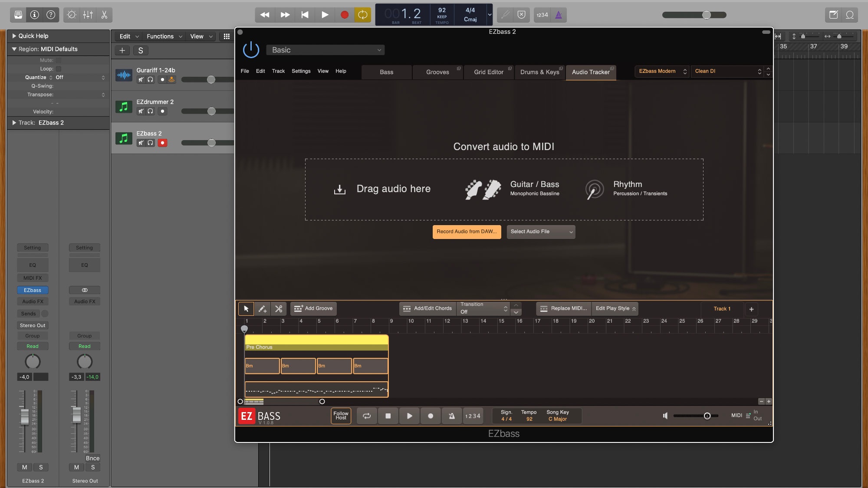Screen dimensions: 868x488
Task: Toggle the EZbass metronome button
Action: tap(451, 416)
